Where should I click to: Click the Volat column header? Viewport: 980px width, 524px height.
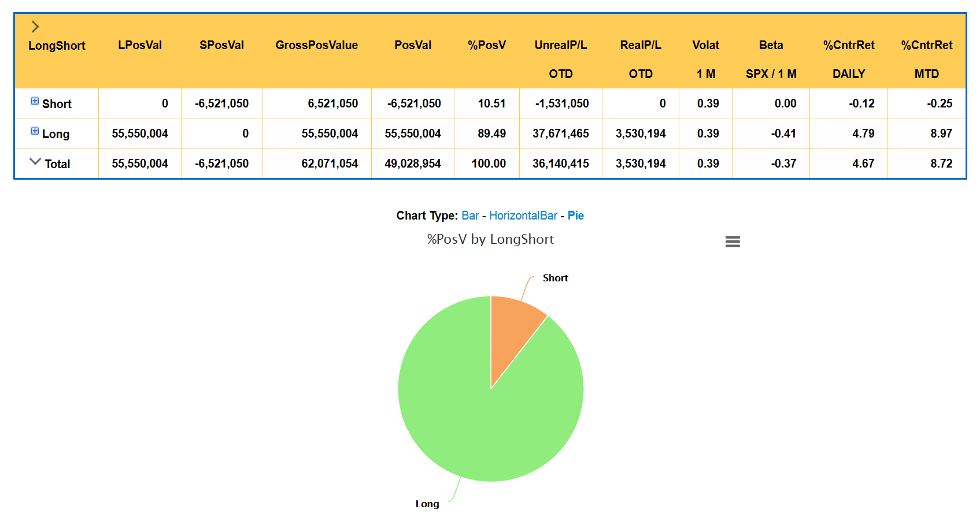pos(705,45)
